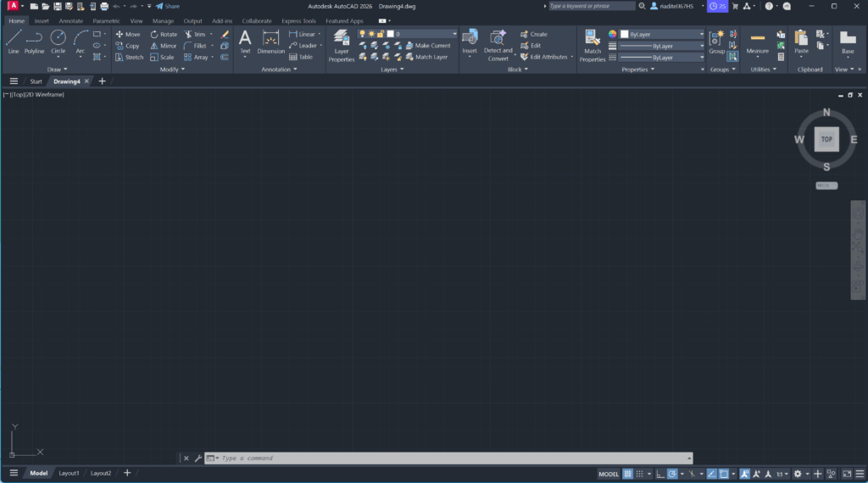Toggle isometric drafting in status bar

692,474
